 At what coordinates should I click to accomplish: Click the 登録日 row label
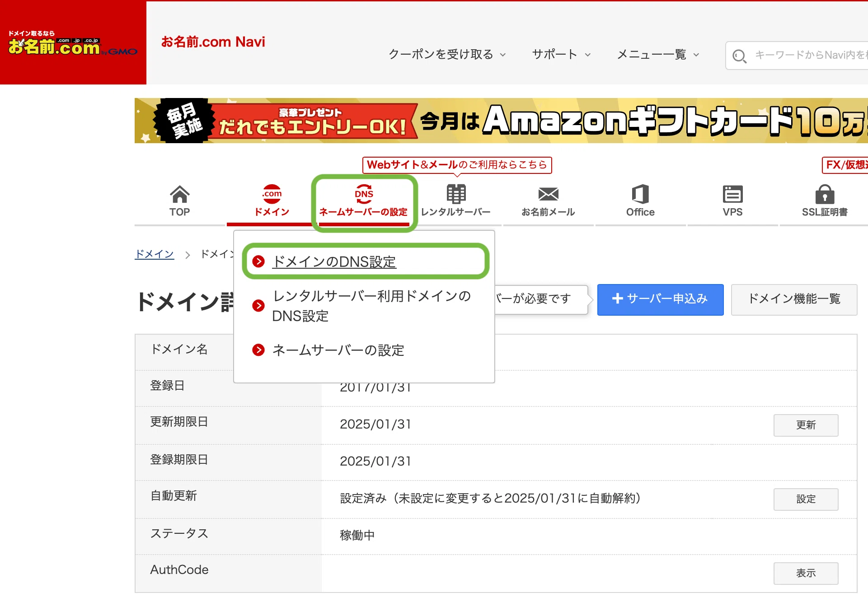pyautogui.click(x=167, y=385)
